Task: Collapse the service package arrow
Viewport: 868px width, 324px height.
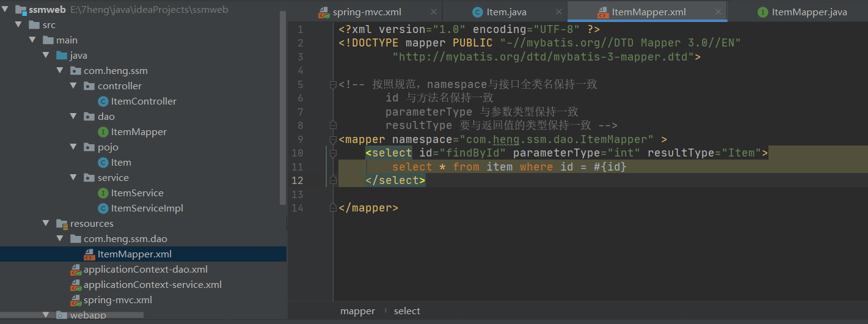Action: pos(74,178)
